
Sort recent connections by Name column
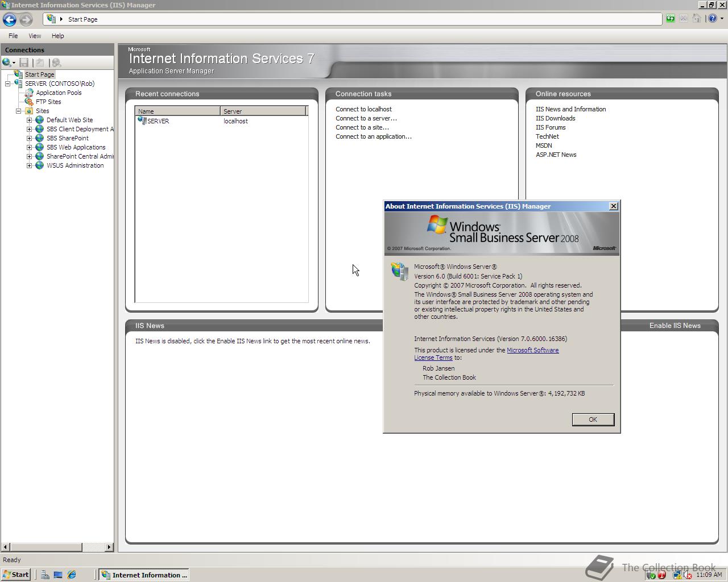coord(177,111)
